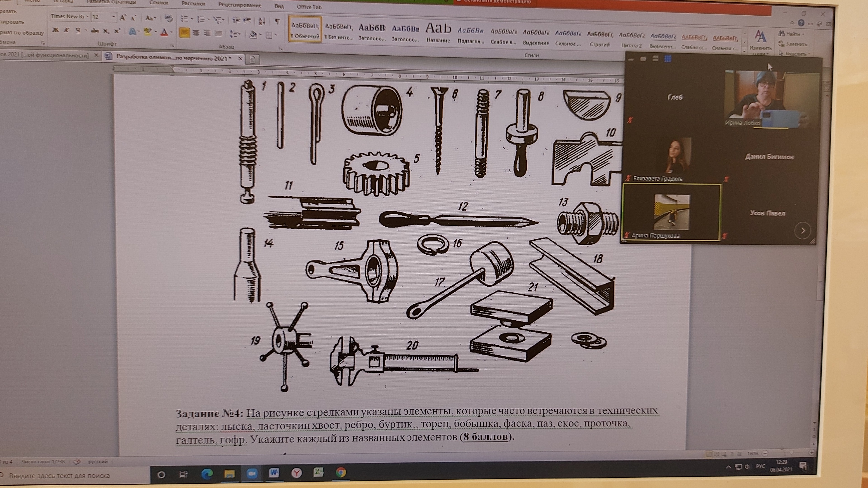Click Заменить in the editing group

(x=793, y=44)
